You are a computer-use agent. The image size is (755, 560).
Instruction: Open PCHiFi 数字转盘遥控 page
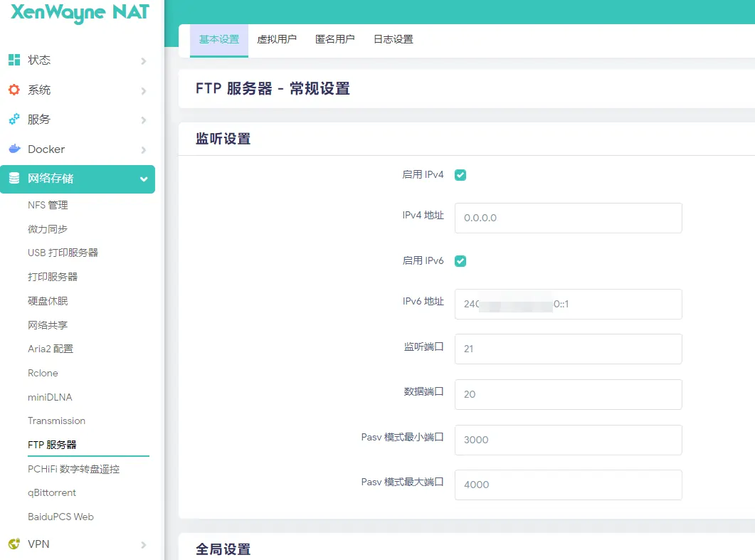(x=74, y=469)
